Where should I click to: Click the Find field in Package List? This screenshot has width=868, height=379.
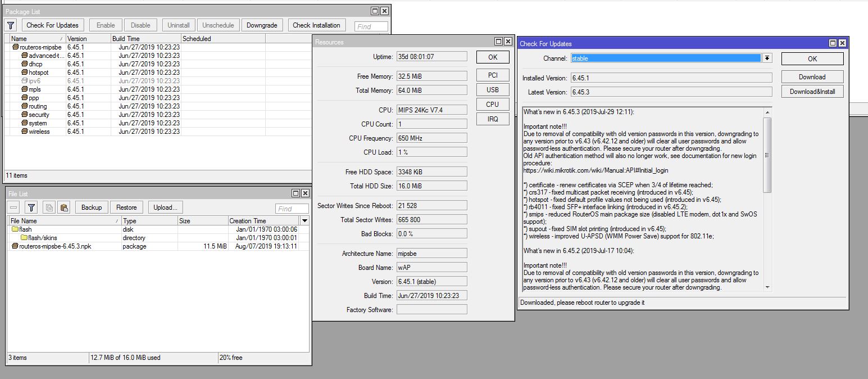(371, 26)
